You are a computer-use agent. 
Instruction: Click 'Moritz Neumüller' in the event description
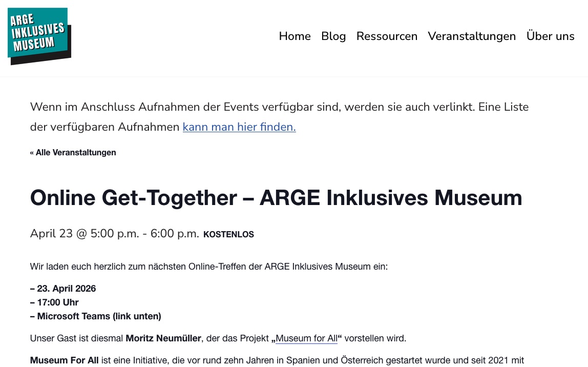(163, 338)
